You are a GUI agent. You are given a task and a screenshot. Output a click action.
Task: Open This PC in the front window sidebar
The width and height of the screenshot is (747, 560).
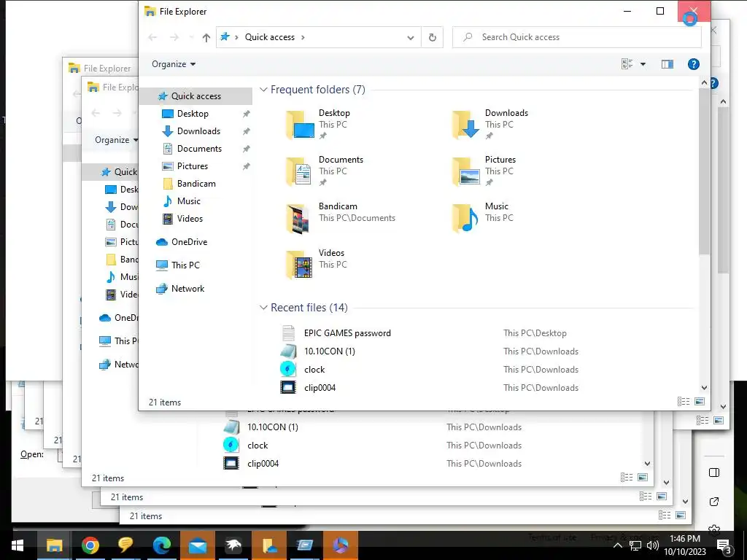(x=185, y=265)
